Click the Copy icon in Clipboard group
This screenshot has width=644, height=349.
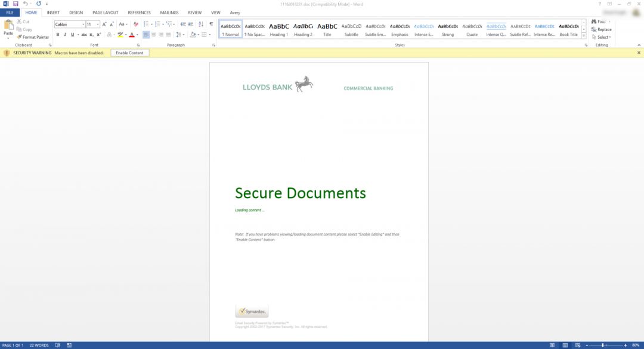pyautogui.click(x=19, y=29)
